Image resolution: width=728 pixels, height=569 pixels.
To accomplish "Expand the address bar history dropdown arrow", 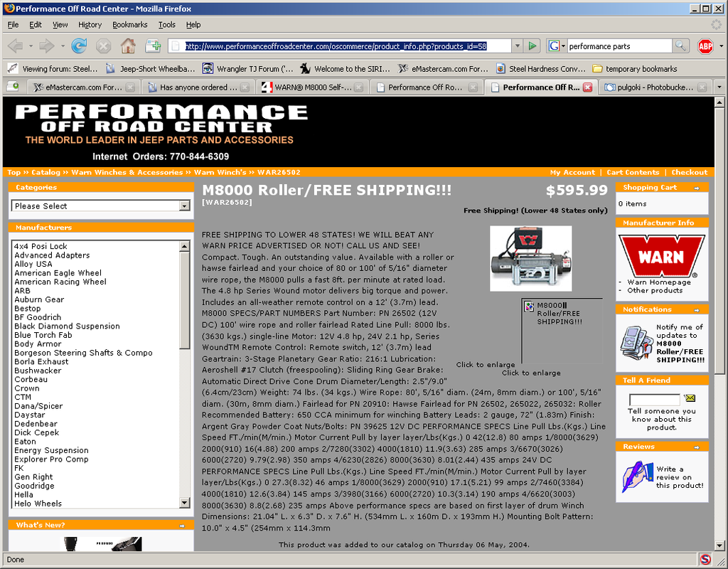I will coord(516,46).
